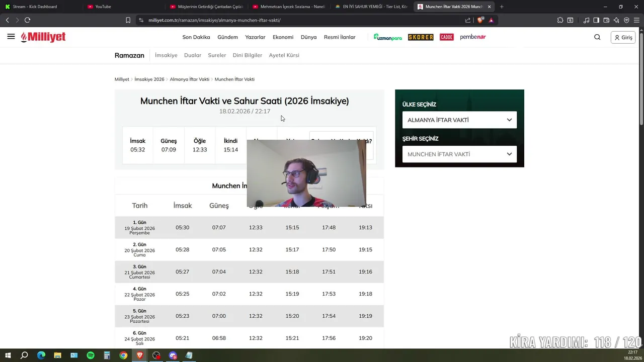Open the Dualar subnav link
The width and height of the screenshot is (644, 362).
(x=193, y=55)
